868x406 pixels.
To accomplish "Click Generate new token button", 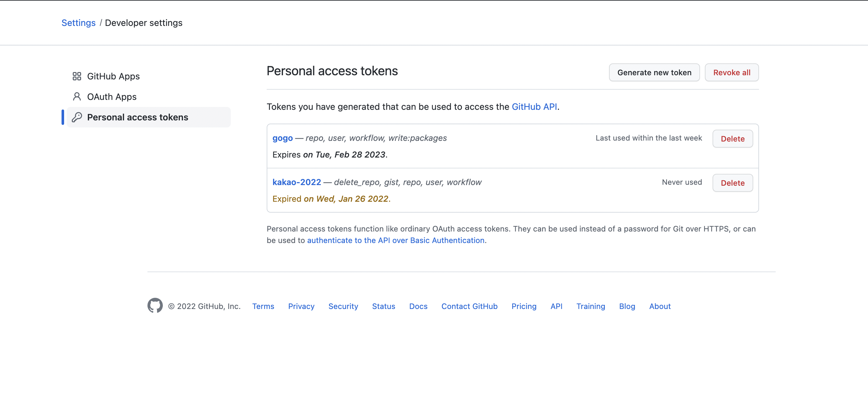I will coord(654,73).
